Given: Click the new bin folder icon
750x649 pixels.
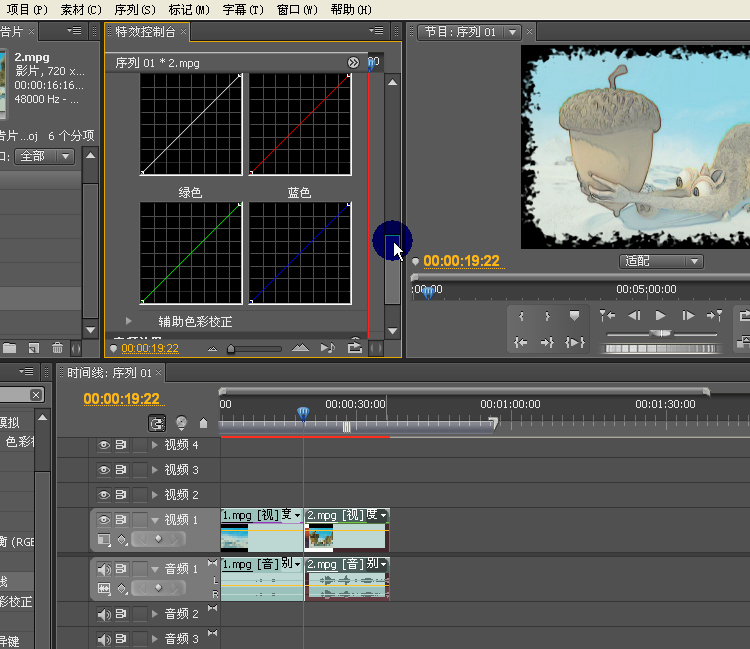Looking at the screenshot, I should 10,348.
